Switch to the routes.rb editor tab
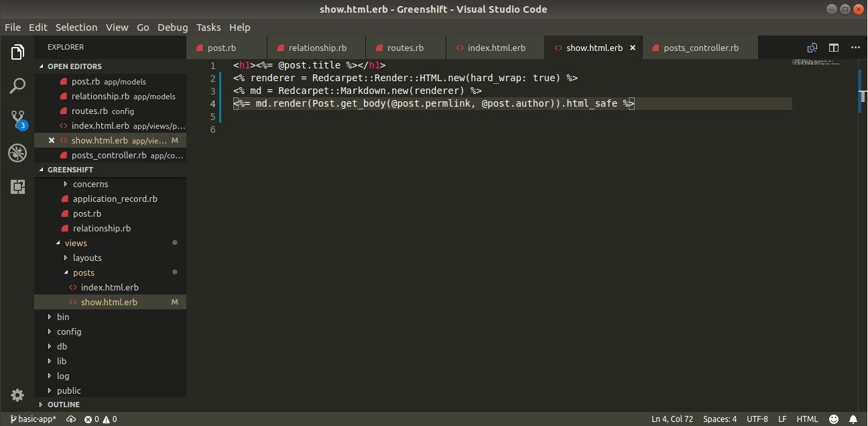Viewport: 868px width, 426px height. (406, 48)
